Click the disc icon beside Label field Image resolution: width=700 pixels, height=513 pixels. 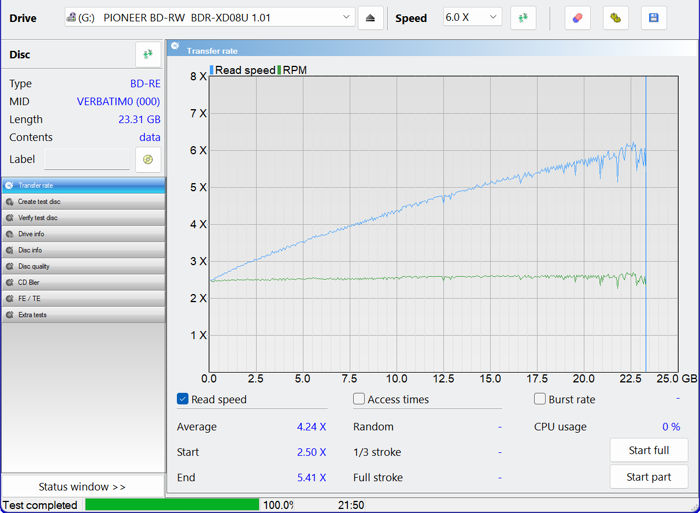[x=148, y=159]
